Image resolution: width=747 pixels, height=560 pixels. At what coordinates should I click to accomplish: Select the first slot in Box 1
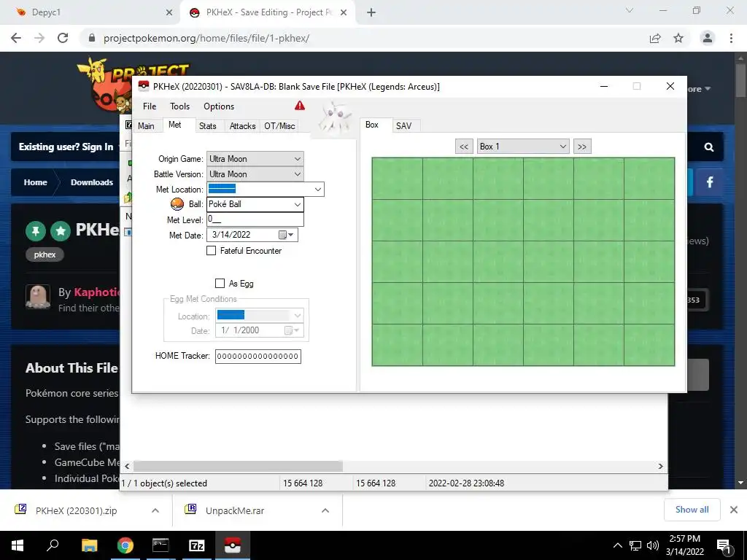click(x=398, y=179)
